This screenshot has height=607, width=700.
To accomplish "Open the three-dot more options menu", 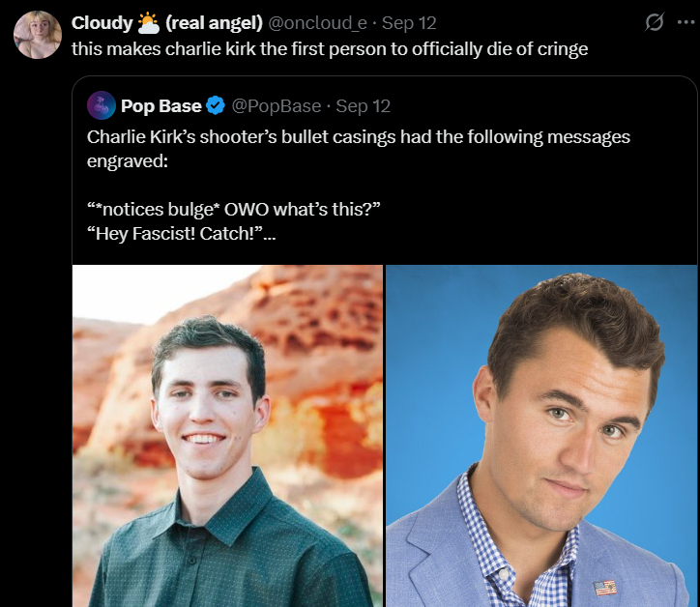I will coord(685,22).
